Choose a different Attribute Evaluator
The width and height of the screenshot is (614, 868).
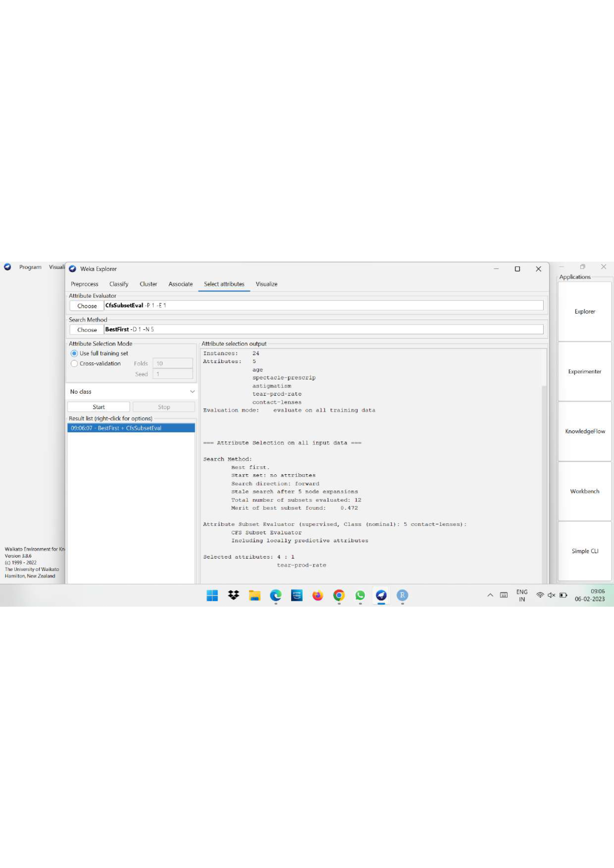[86, 305]
